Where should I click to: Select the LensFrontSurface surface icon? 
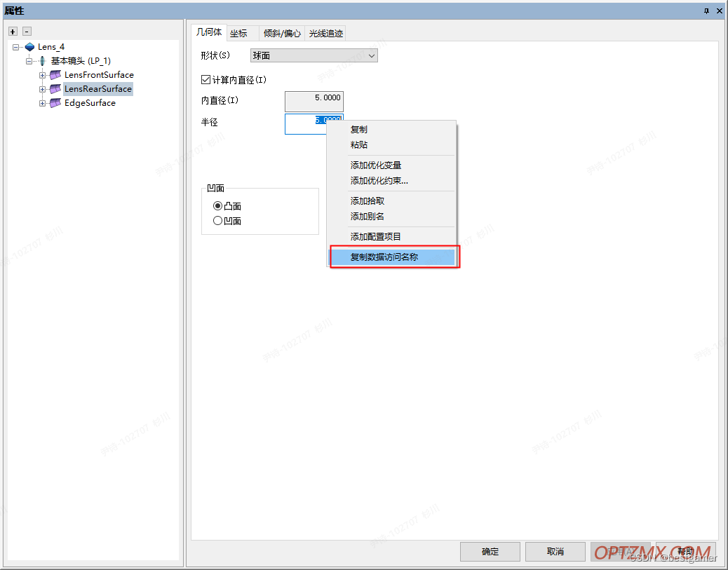(x=55, y=74)
